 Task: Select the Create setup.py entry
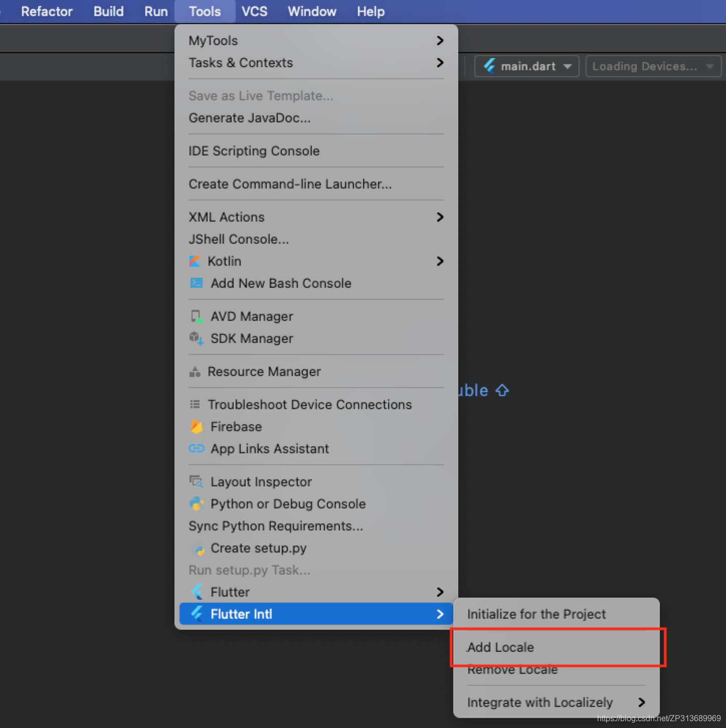tap(316, 548)
